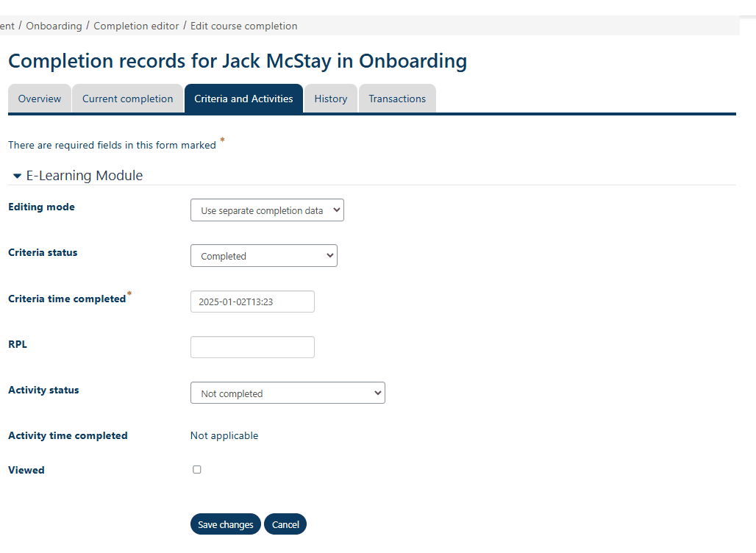This screenshot has height=553, width=756.
Task: Go to the History tab
Action: pos(330,99)
